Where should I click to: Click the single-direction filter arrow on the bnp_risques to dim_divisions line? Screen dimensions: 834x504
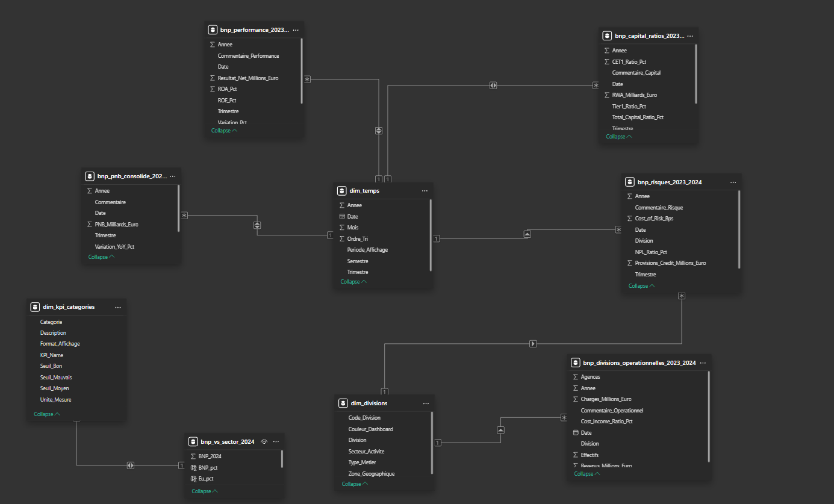pyautogui.click(x=533, y=344)
